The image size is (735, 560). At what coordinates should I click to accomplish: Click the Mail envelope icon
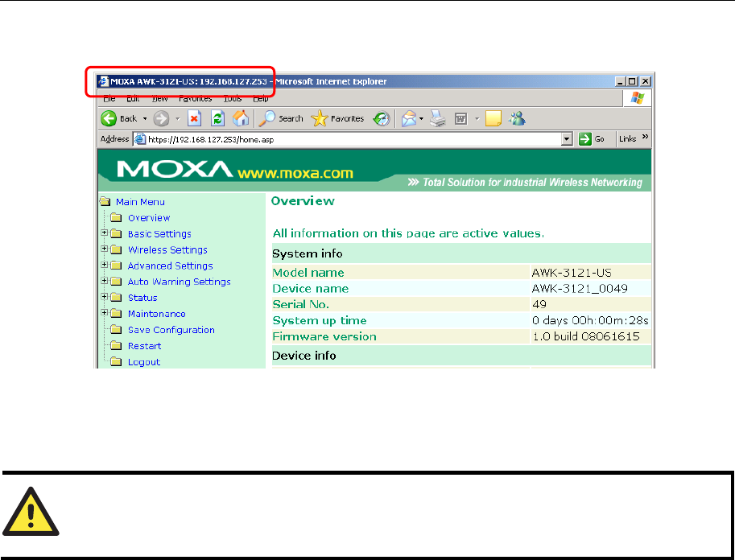tap(409, 118)
